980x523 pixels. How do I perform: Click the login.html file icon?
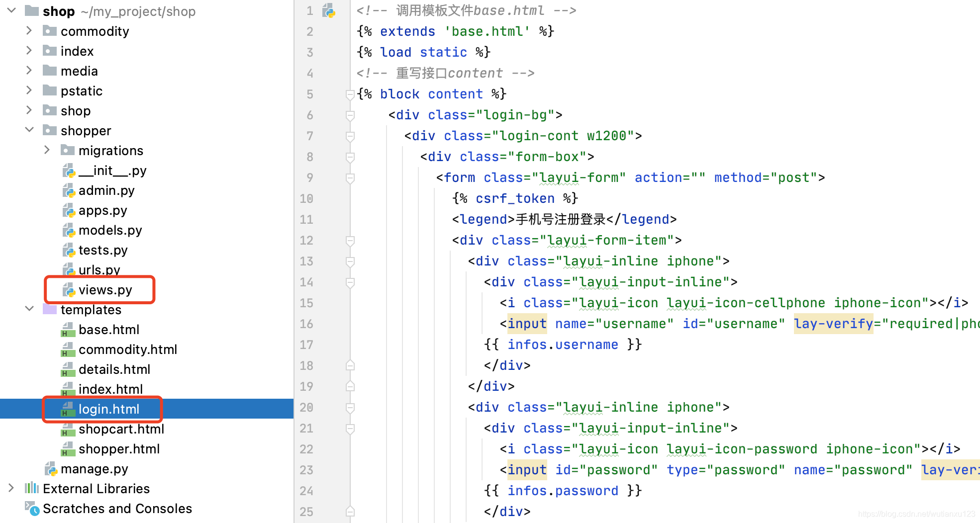(68, 409)
